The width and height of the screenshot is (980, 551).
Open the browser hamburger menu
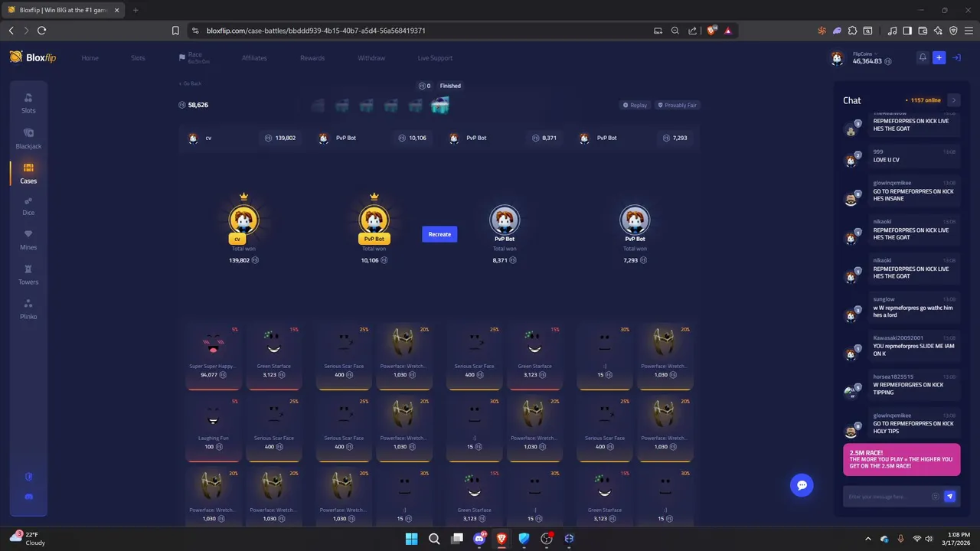pos(969,31)
